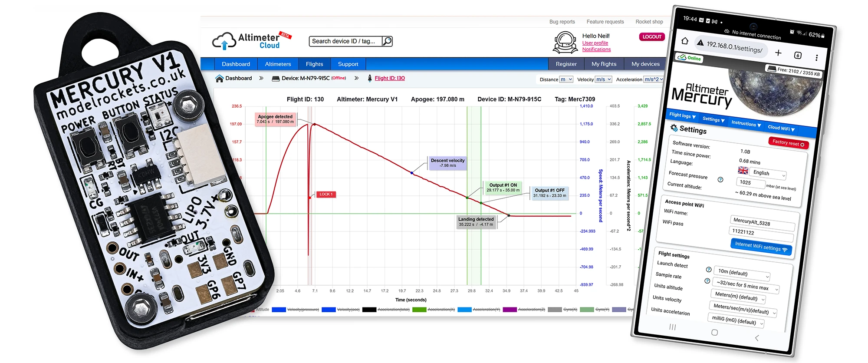Open the Sample rate dropdown

(x=746, y=286)
